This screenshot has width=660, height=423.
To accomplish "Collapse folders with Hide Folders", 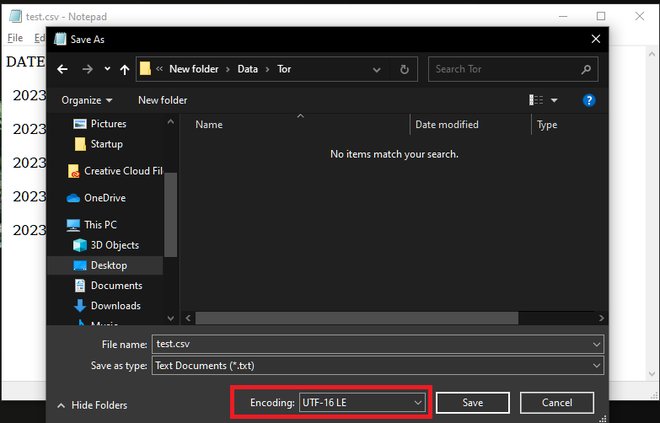I will click(92, 405).
